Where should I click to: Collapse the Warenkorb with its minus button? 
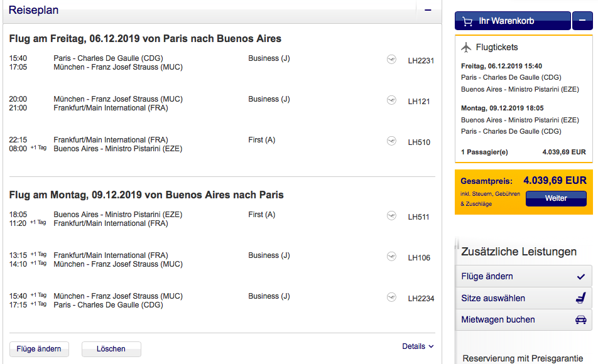[582, 21]
